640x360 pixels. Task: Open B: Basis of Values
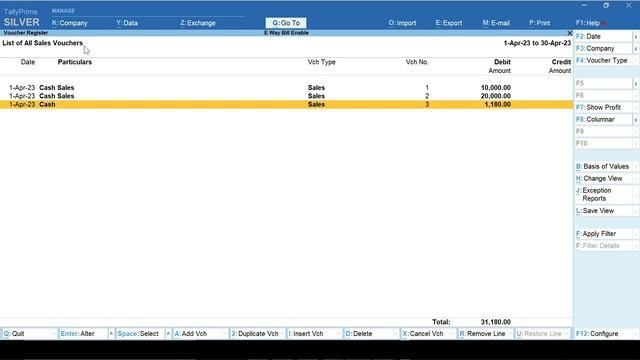[x=603, y=167]
